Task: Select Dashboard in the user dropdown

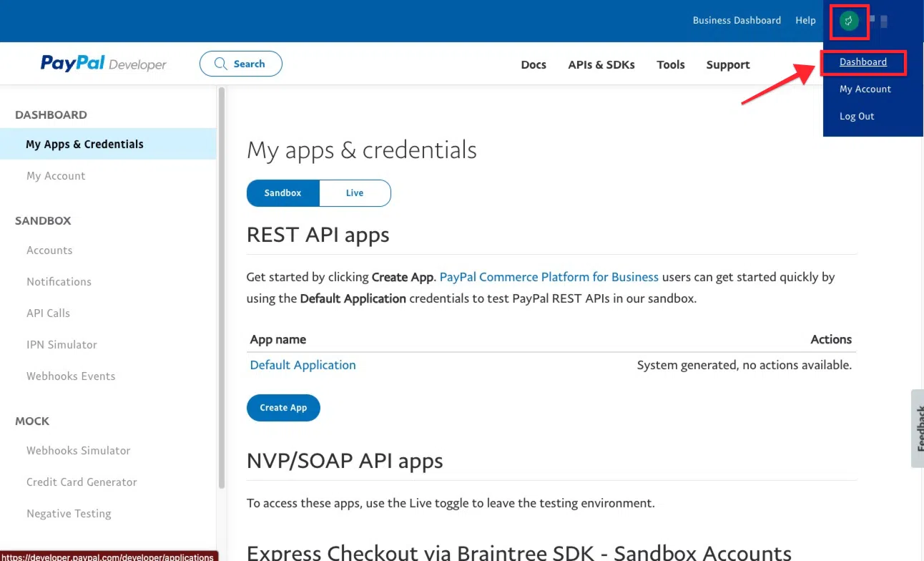Action: coord(862,62)
